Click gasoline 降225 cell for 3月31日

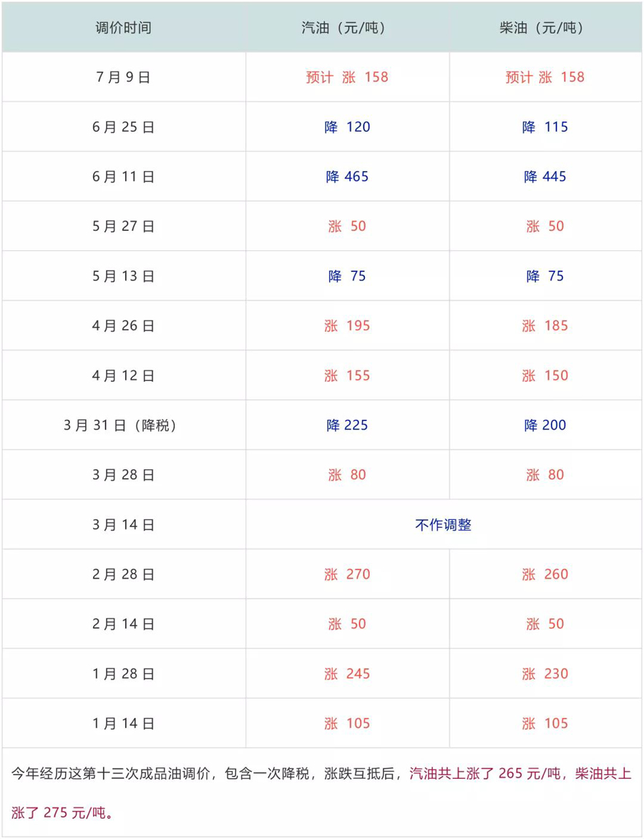pos(347,426)
